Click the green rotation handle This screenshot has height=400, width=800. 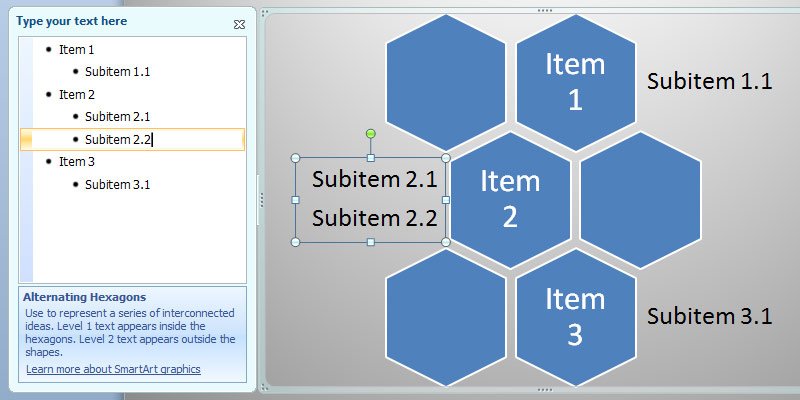pos(371,134)
